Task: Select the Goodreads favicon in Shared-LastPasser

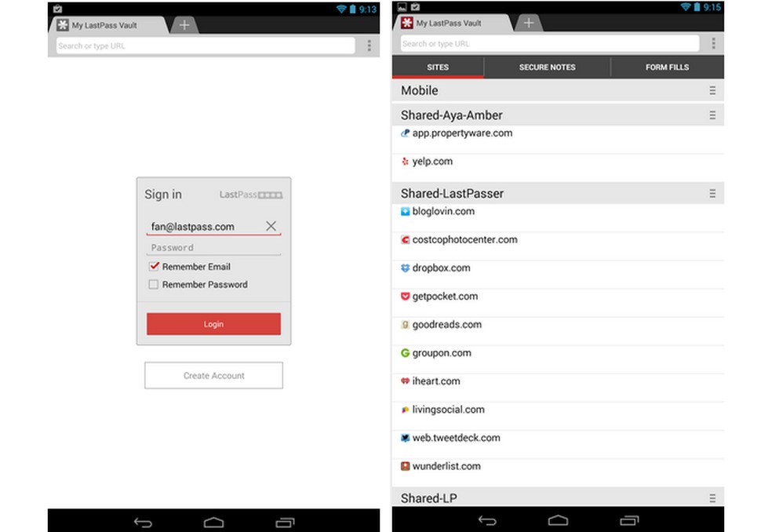Action: [405, 325]
